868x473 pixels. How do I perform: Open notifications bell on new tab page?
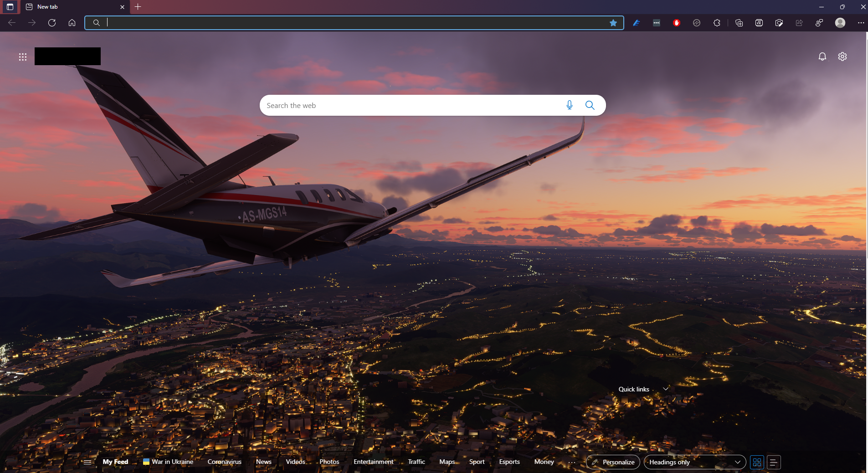pyautogui.click(x=822, y=57)
